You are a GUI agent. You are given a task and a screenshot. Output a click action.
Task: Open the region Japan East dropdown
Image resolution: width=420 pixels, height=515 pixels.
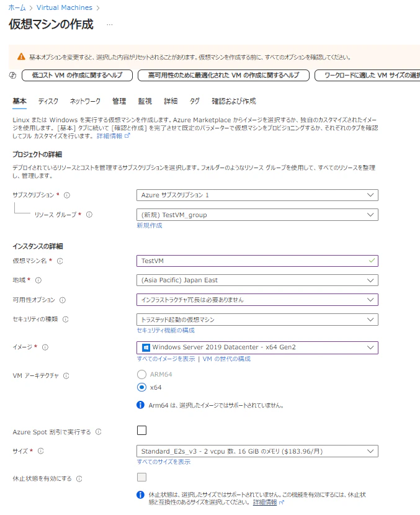(x=257, y=280)
